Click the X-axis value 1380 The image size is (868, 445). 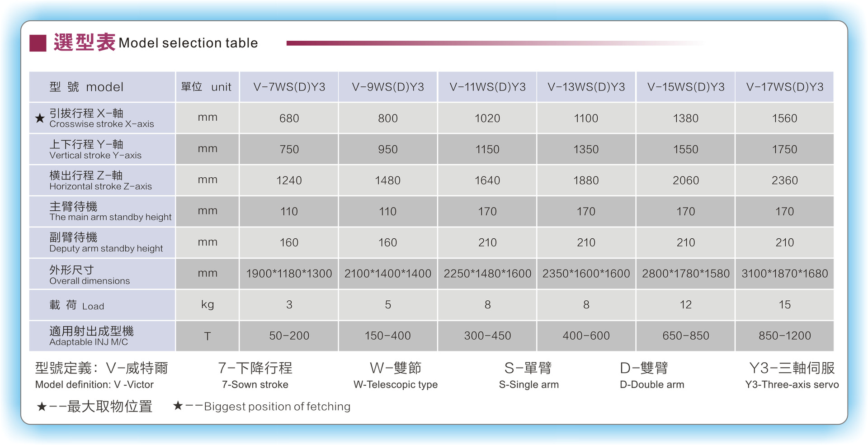click(x=686, y=118)
